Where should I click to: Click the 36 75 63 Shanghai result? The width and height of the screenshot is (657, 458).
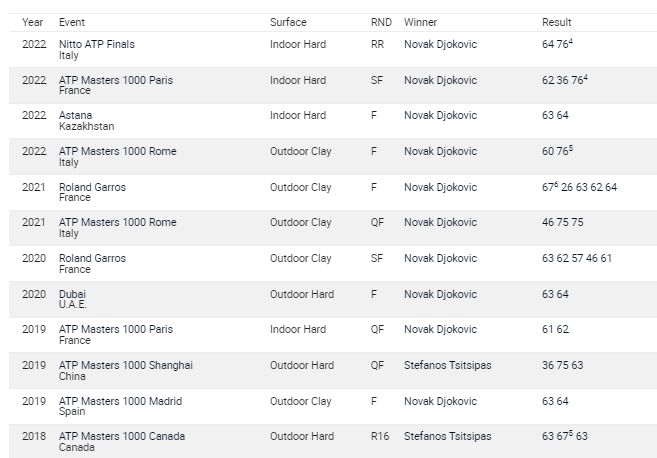pyautogui.click(x=562, y=365)
